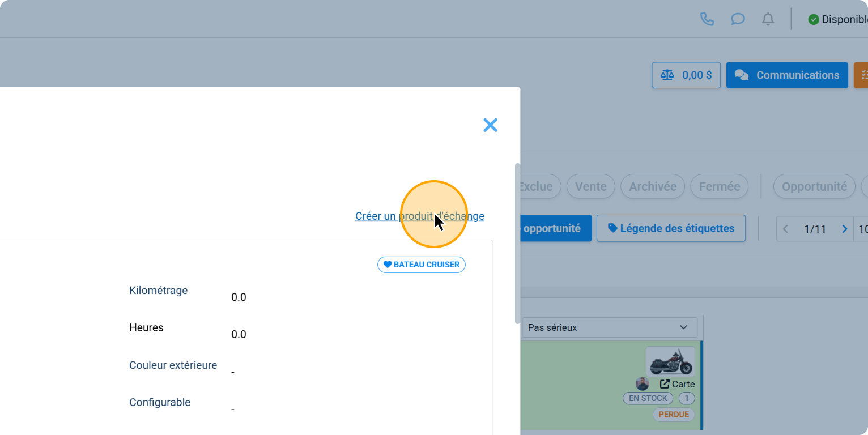This screenshot has height=435, width=868.
Task: Click the BATEAU CRUISER heart tag
Action: [x=421, y=265]
